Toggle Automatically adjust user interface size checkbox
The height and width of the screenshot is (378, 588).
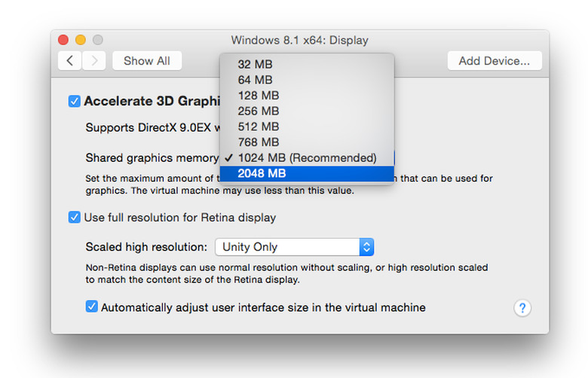coord(91,306)
